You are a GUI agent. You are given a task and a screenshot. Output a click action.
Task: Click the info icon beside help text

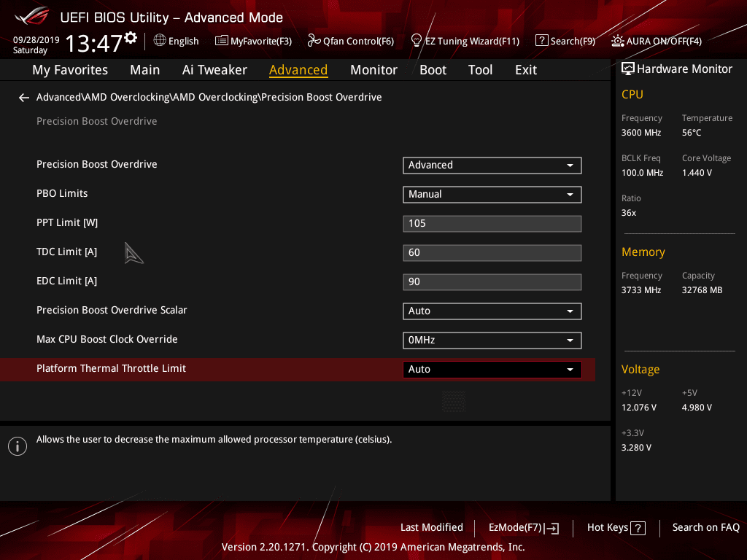18,446
